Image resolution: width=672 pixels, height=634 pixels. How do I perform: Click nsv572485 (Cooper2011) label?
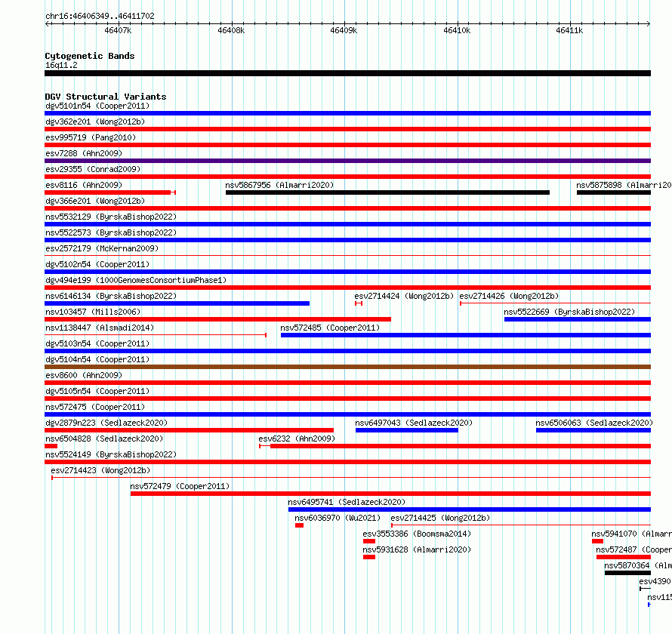330,328
